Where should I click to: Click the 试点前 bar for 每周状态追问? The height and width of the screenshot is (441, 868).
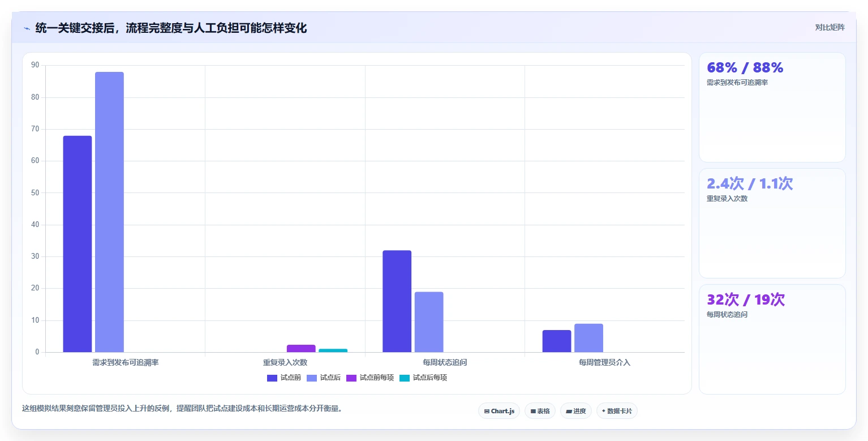[x=397, y=301]
